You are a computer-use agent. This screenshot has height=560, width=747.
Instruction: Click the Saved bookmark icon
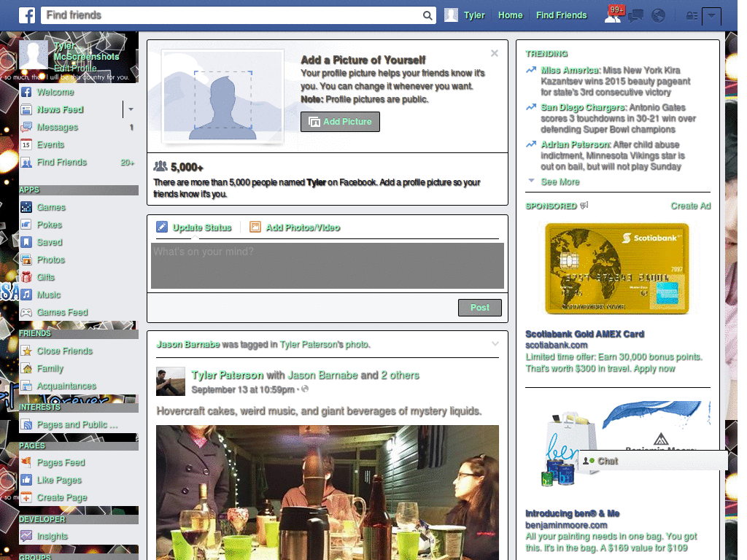point(26,242)
